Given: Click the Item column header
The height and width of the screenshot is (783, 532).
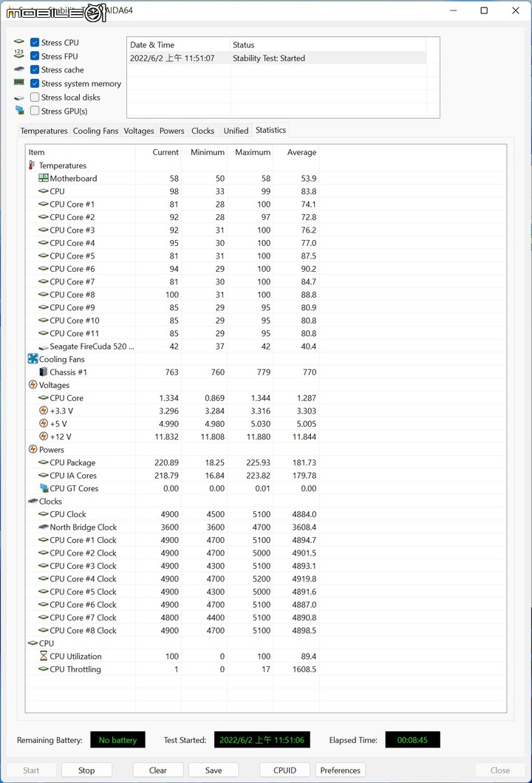Looking at the screenshot, I should (80, 152).
